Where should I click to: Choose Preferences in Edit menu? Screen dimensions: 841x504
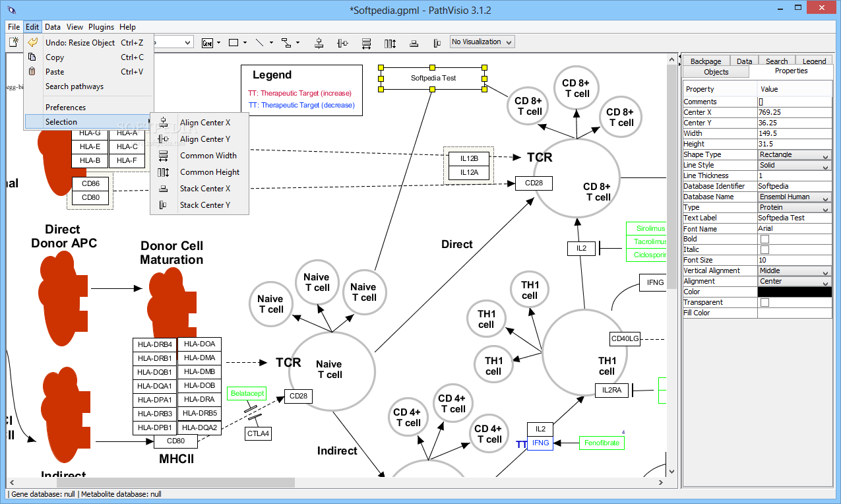tap(88, 107)
